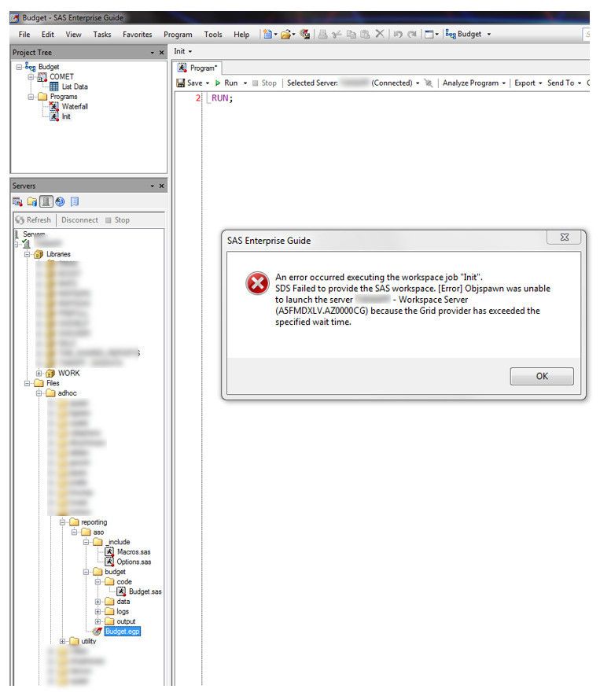Click the Undo toolbar icon
Image resolution: width=611 pixels, height=700 pixels.
point(398,34)
